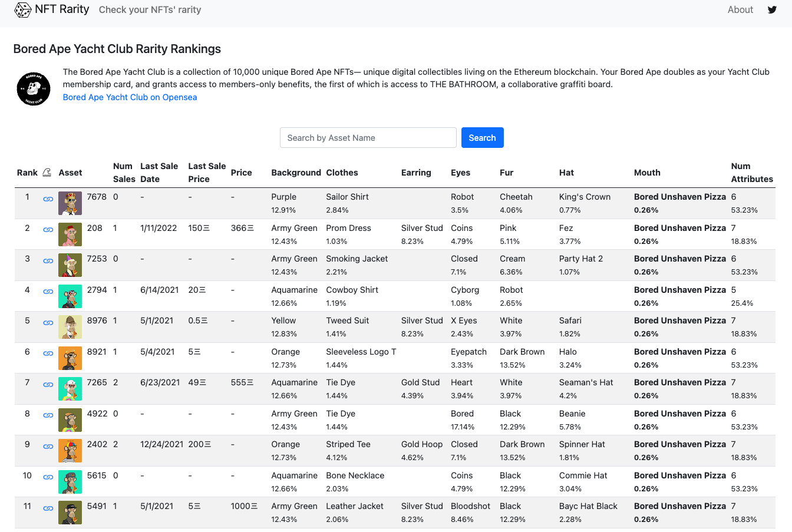Viewport: 792px width, 532px height.
Task: Focus the Search by Asset Name field
Action: tap(368, 137)
